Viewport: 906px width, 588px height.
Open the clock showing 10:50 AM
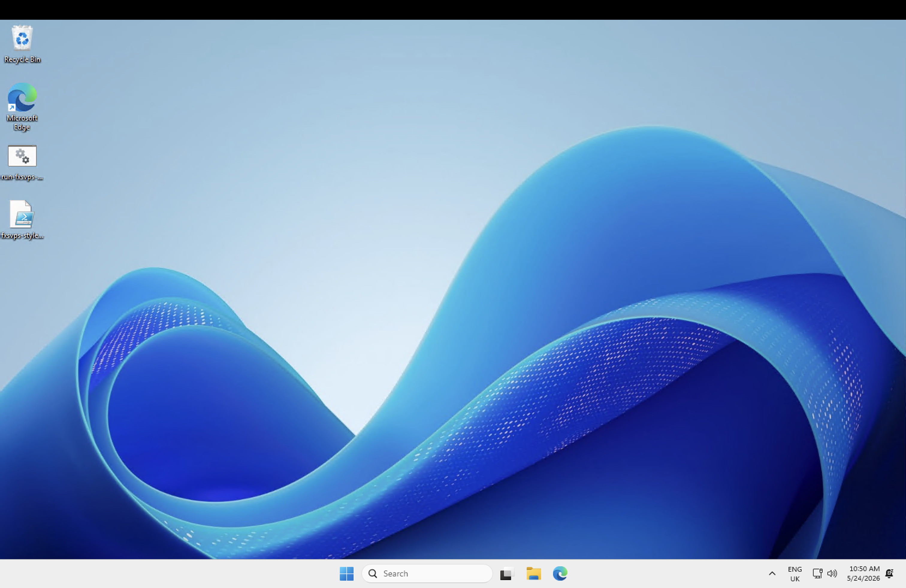[x=863, y=574]
